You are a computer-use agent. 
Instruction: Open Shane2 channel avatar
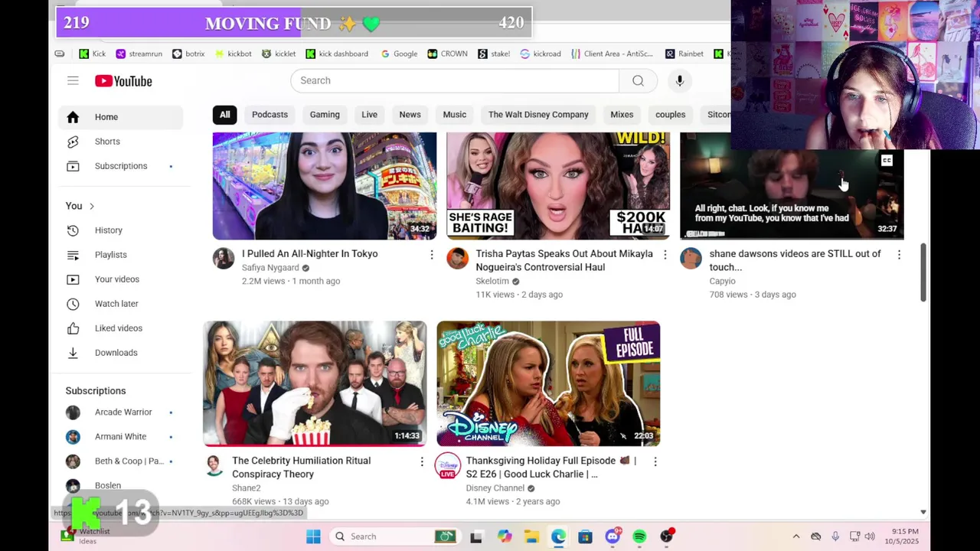pos(214,465)
